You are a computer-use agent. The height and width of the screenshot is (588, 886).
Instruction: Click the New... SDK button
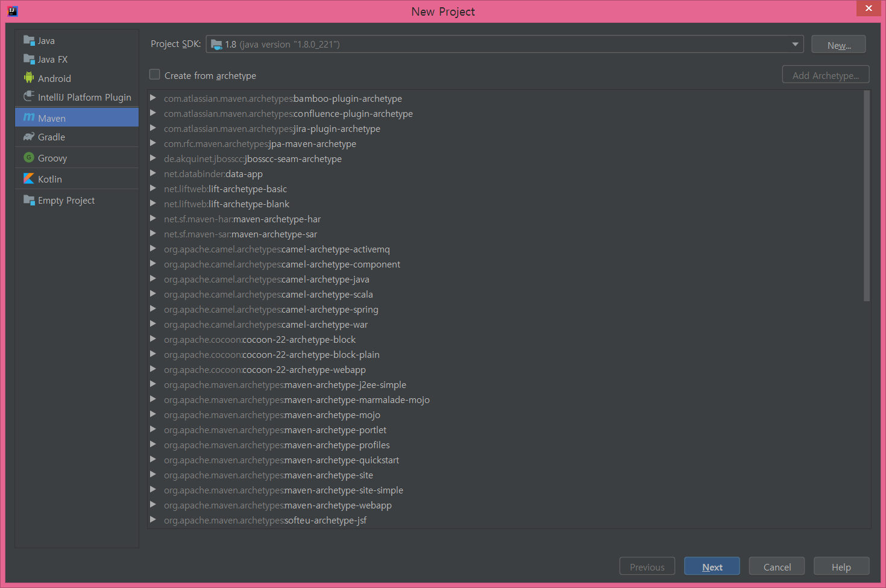(x=838, y=45)
